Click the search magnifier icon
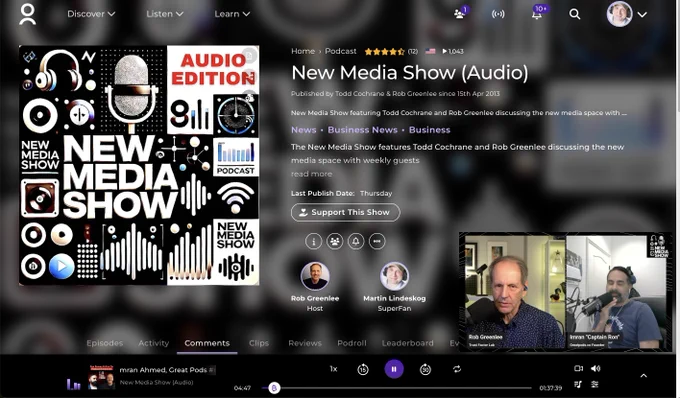Viewport: 680px width, 398px height. (x=575, y=14)
